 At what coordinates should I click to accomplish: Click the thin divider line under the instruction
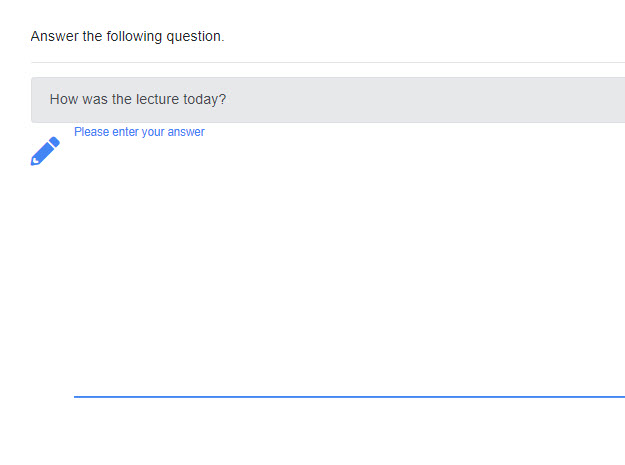328,62
